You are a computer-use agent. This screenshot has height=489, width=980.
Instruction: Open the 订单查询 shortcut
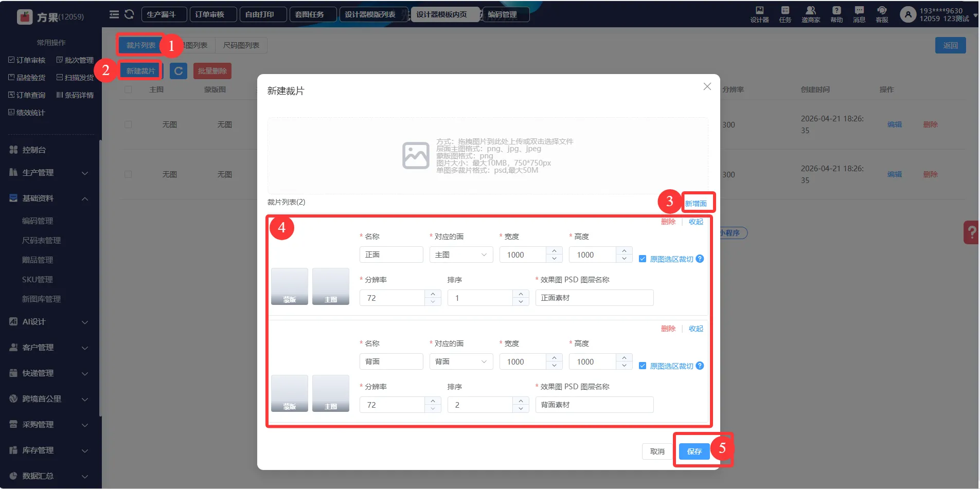pos(27,95)
